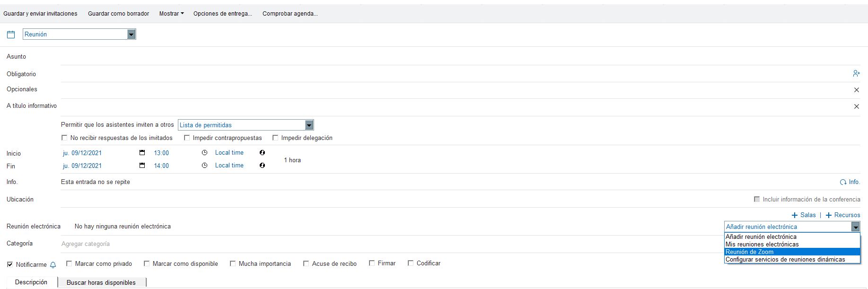Enable No recibir respuestas de los invitados
Screen dimensions: 868x289
click(64, 138)
